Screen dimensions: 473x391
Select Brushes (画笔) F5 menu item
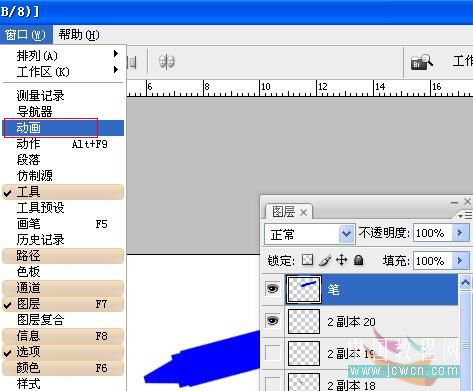[63, 224]
